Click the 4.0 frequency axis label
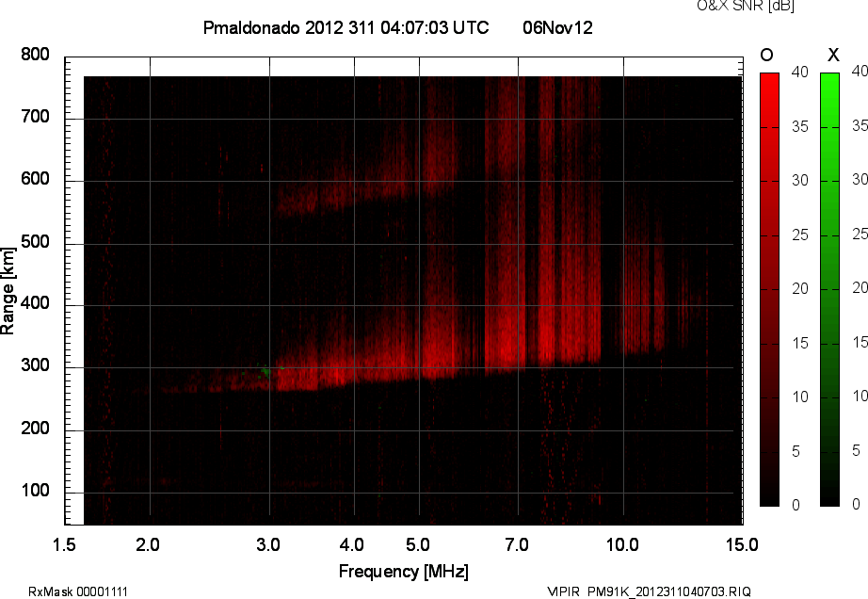 (351, 545)
